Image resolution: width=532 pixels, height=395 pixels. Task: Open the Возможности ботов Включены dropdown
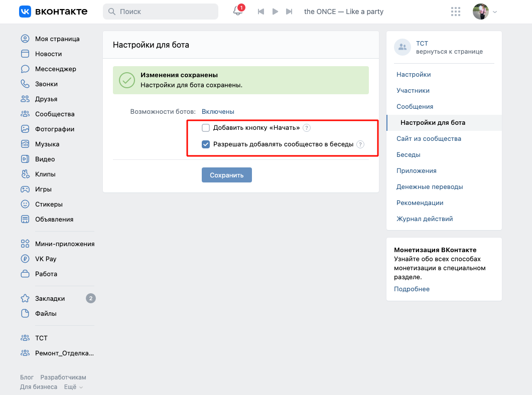pos(218,112)
